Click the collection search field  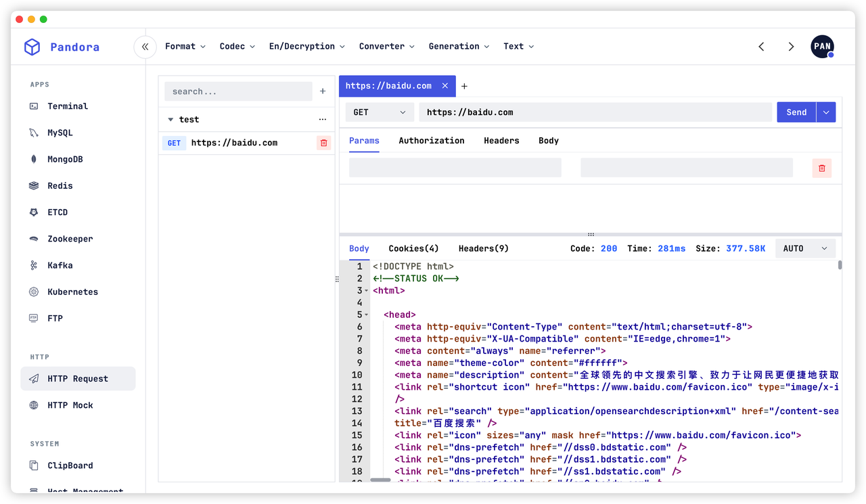[x=239, y=91]
